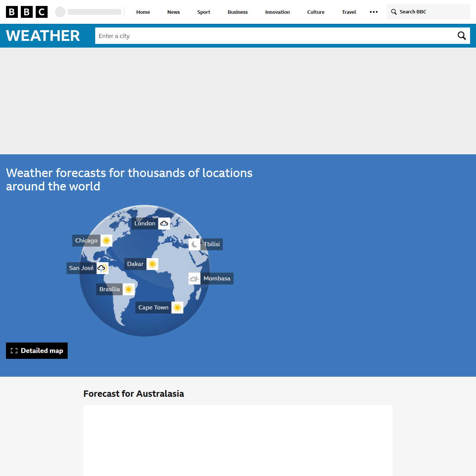Screen dimensions: 476x476
Task: Open the News menu item
Action: click(174, 12)
